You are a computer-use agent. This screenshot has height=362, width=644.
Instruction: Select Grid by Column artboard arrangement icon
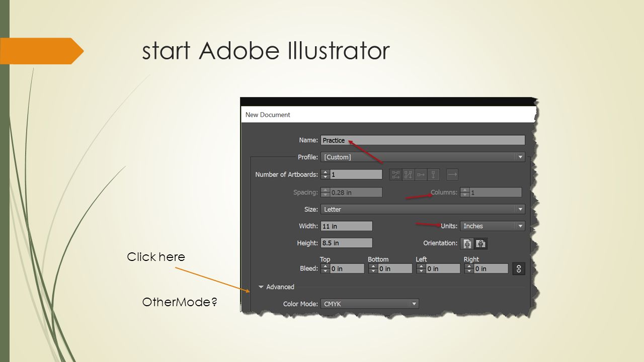point(408,174)
